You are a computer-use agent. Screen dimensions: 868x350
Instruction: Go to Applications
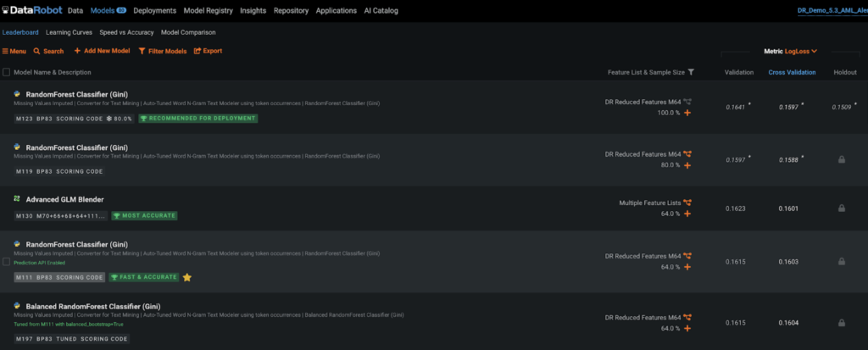click(x=336, y=10)
